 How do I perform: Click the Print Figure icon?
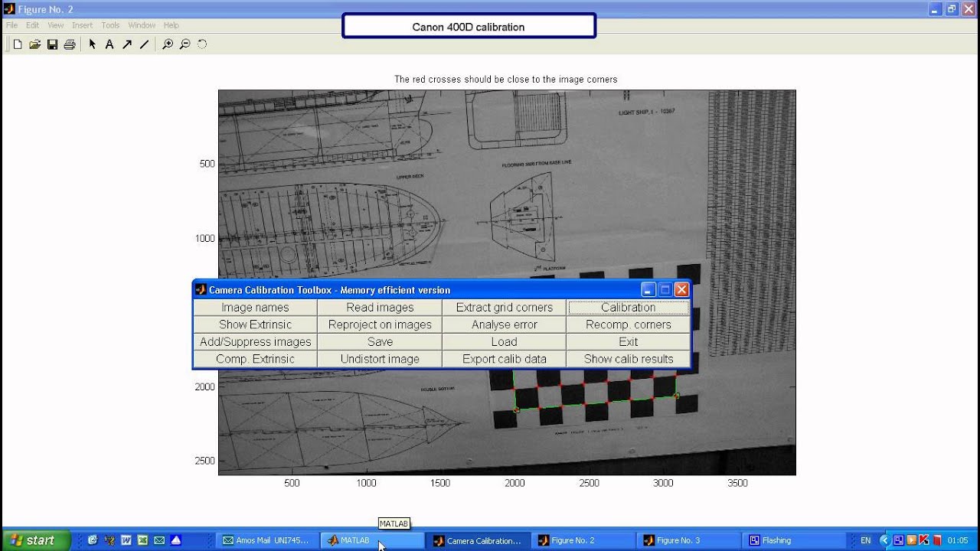pos(70,44)
